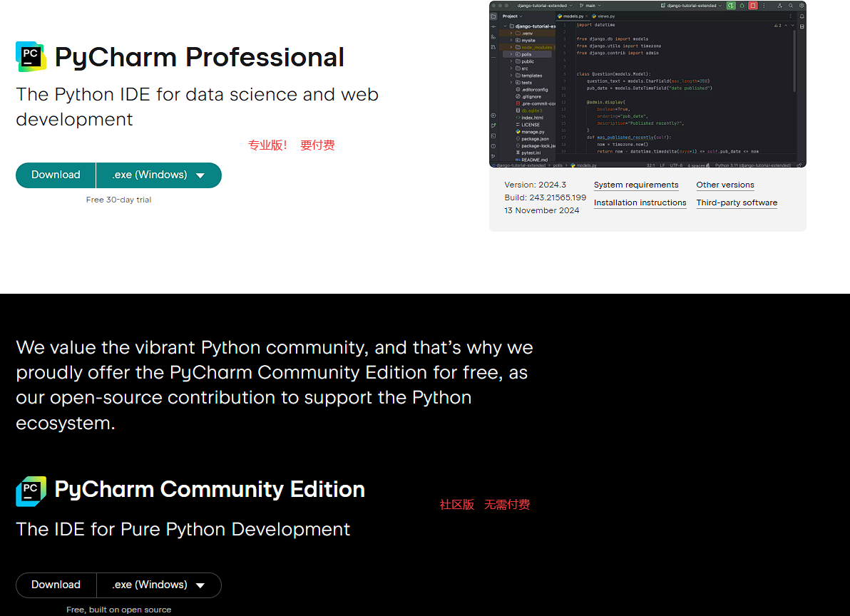Open the Third-party software link

pos(737,203)
